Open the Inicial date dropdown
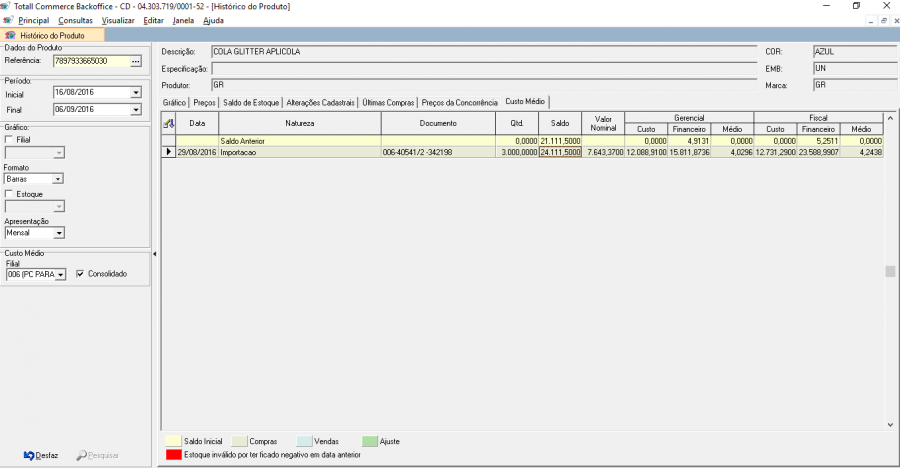Viewport: 900px width, 468px height. pos(135,93)
